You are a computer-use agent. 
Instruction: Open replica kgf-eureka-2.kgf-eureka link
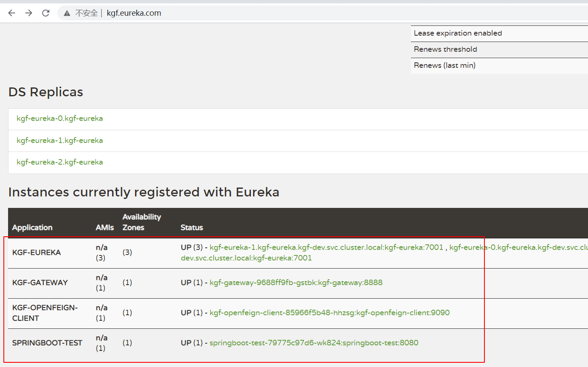(x=59, y=162)
